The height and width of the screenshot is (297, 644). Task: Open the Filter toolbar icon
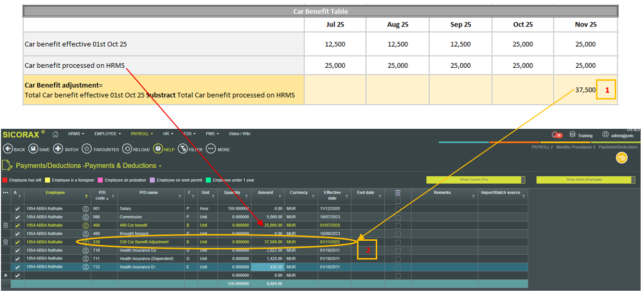point(183,149)
